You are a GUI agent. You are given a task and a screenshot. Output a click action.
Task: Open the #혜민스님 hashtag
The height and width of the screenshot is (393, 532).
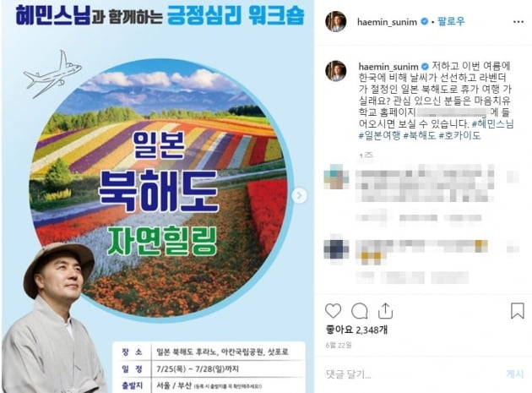[x=492, y=123]
